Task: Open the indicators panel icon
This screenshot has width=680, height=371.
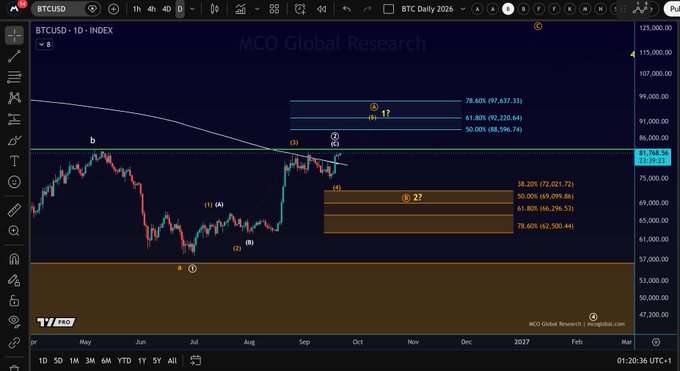Action: (240, 9)
